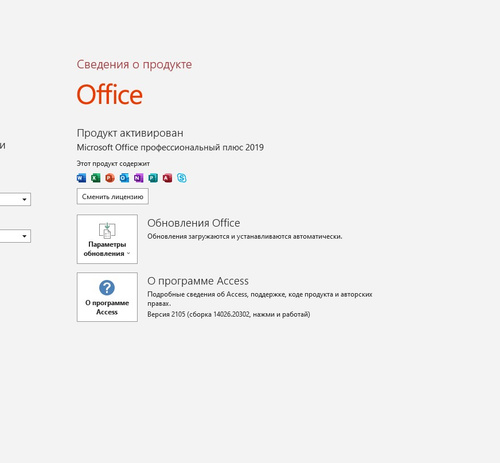Click the Продукт активирован status text

(x=130, y=133)
